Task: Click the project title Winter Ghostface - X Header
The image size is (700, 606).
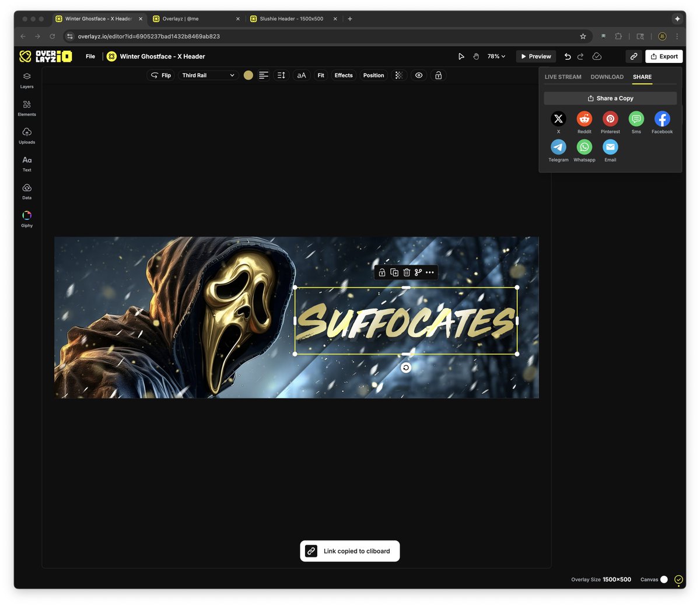Action: pyautogui.click(x=162, y=57)
